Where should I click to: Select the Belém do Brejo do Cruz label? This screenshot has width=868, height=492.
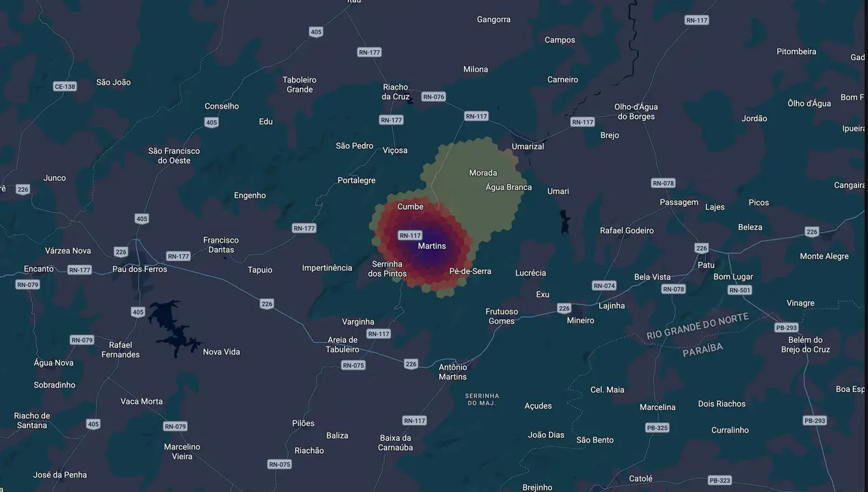tap(805, 344)
